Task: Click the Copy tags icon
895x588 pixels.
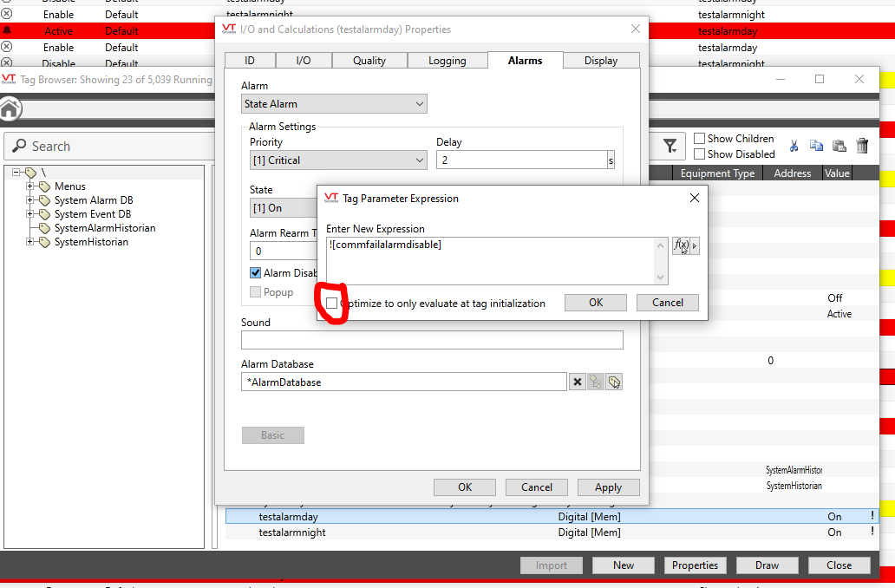Action: point(816,146)
